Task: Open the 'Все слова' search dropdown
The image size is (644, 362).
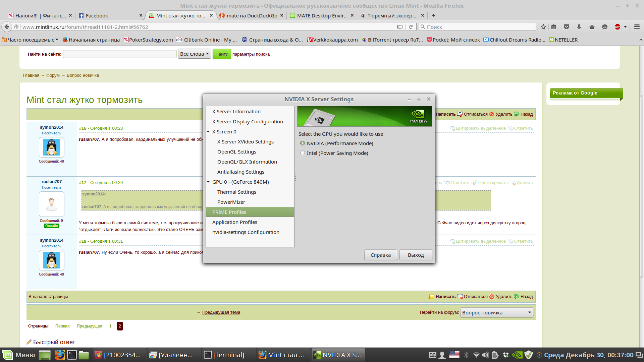Action: (194, 54)
